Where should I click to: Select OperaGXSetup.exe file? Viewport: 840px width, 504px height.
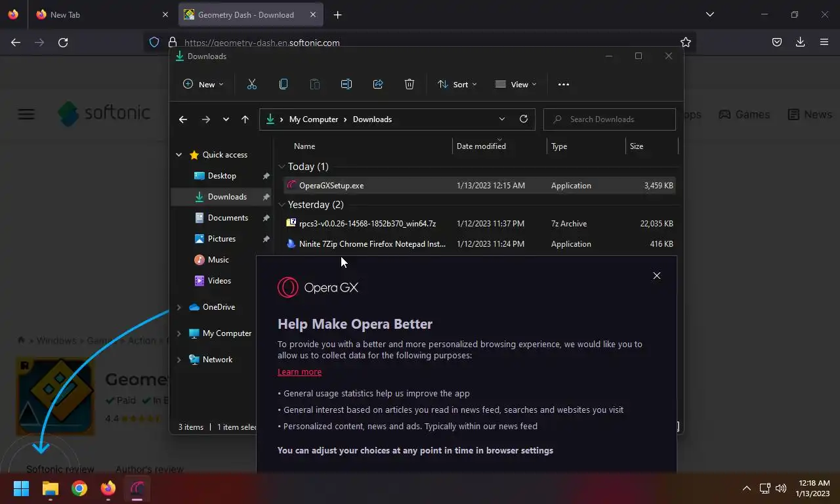tap(479, 186)
